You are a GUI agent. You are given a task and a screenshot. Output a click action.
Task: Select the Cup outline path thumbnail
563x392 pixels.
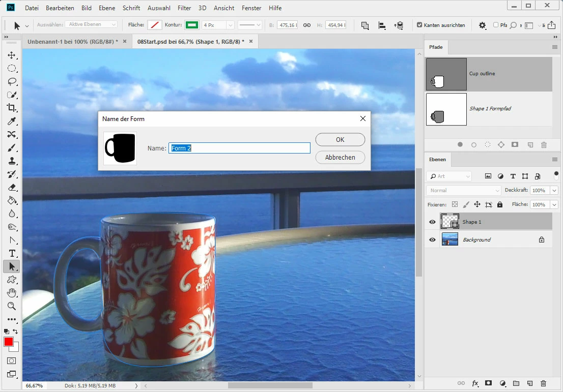[x=446, y=74]
